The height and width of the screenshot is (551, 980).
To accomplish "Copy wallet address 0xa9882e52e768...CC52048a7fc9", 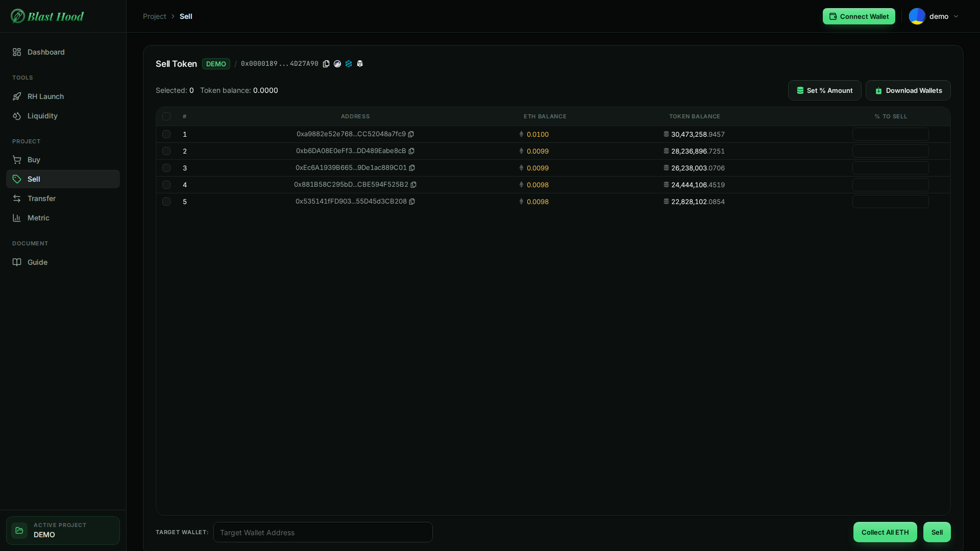I will point(411,134).
